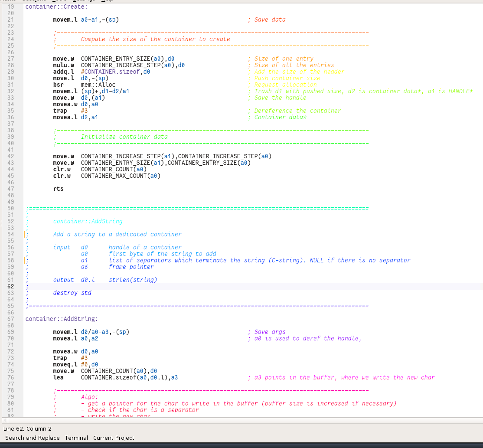Click the 'Save data' comment

270,20
